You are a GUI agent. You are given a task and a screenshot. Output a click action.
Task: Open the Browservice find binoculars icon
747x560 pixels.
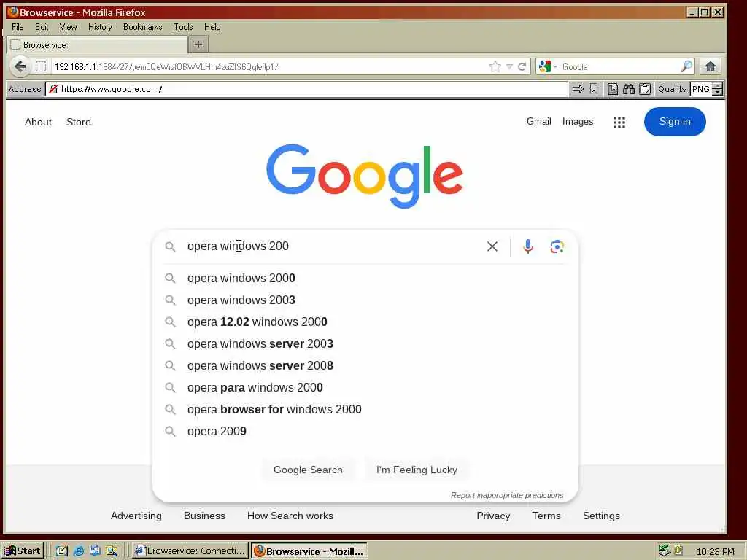point(629,89)
